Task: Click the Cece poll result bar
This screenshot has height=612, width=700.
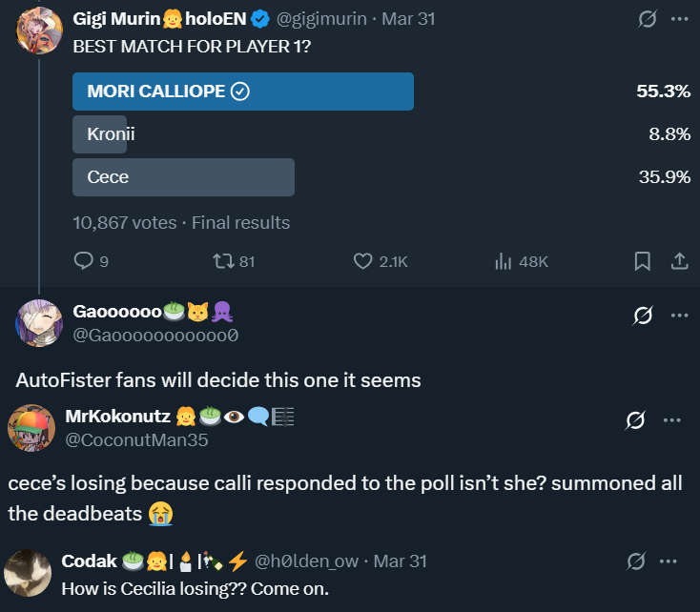Action: (x=183, y=177)
